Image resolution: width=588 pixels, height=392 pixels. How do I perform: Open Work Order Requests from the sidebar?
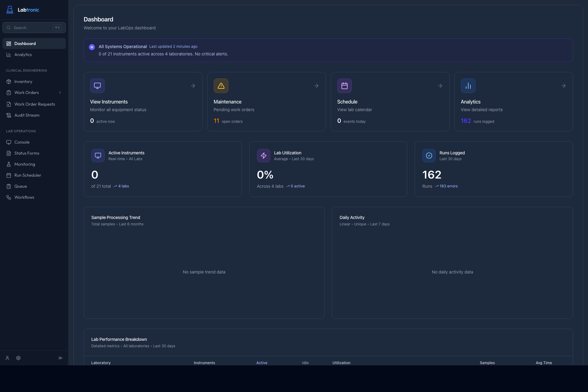35,104
